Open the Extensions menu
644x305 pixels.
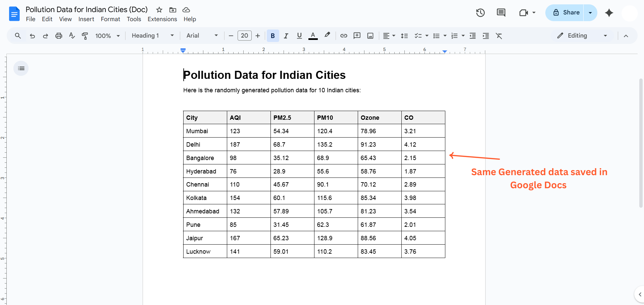[162, 19]
